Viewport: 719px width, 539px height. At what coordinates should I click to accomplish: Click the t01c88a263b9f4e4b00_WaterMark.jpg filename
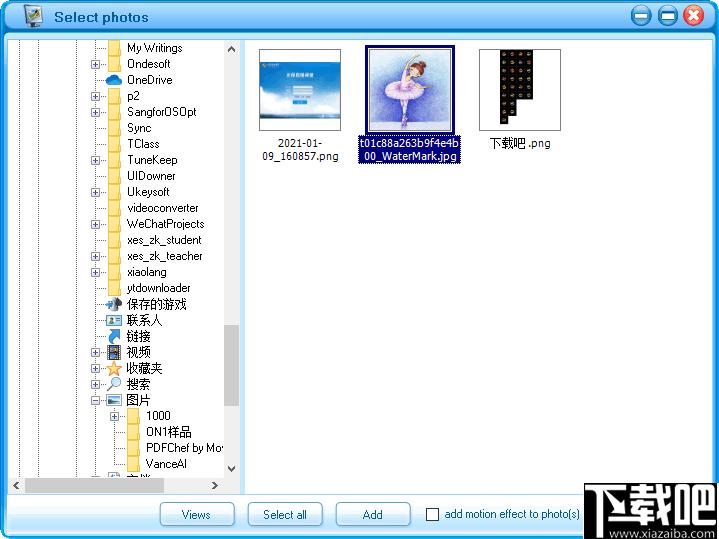(409, 150)
